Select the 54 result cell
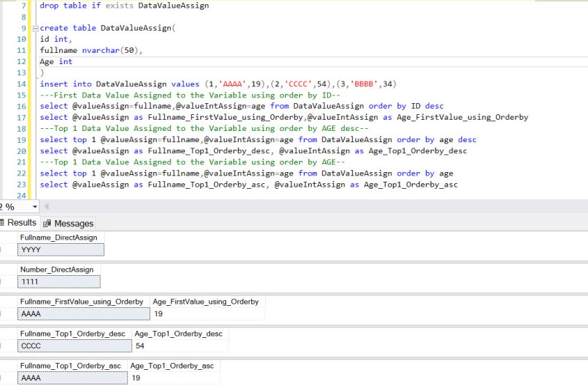The image size is (588, 388). pyautogui.click(x=180, y=346)
